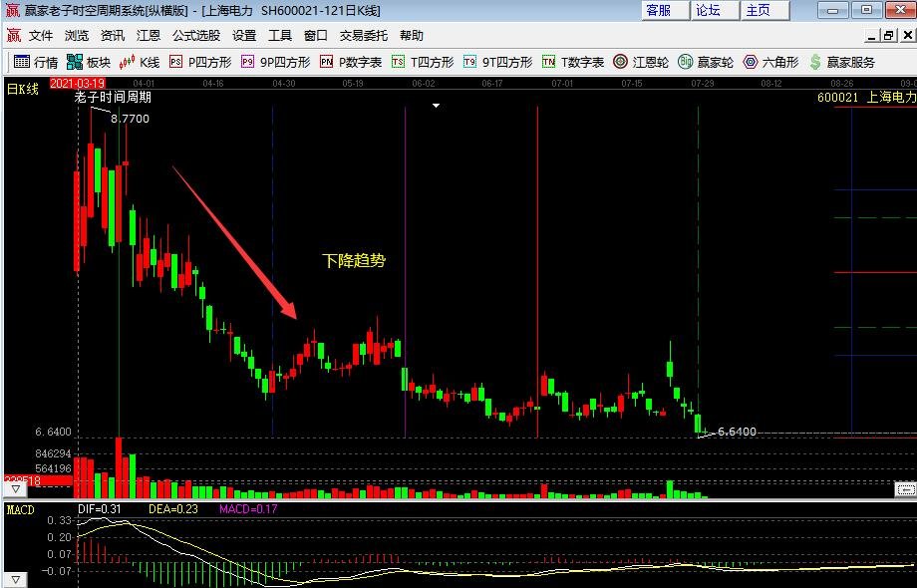Open the 资讯 menu
Screen dimensions: 917x588
click(x=113, y=36)
